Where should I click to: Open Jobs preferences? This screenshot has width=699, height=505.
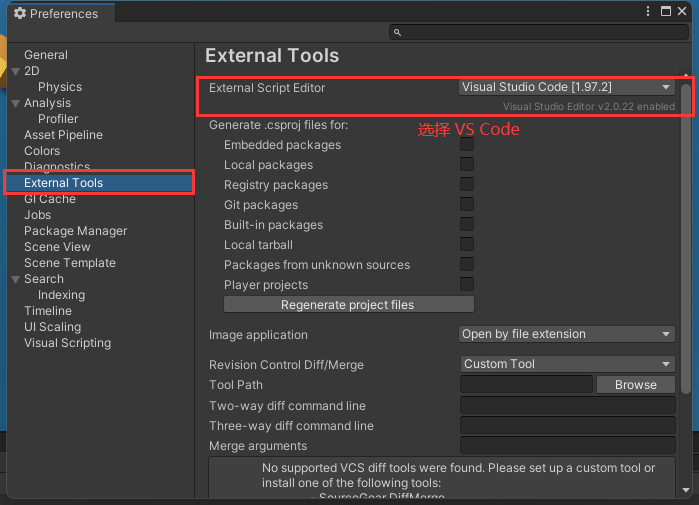point(37,215)
